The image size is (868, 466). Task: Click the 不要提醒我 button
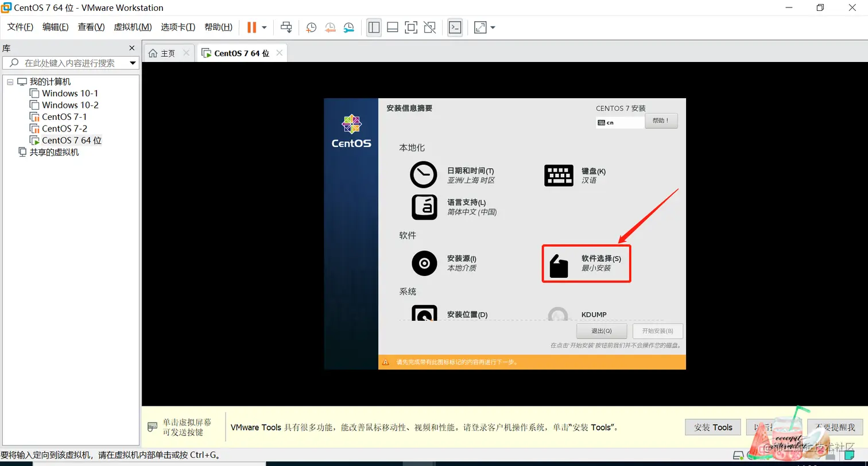[835, 428]
